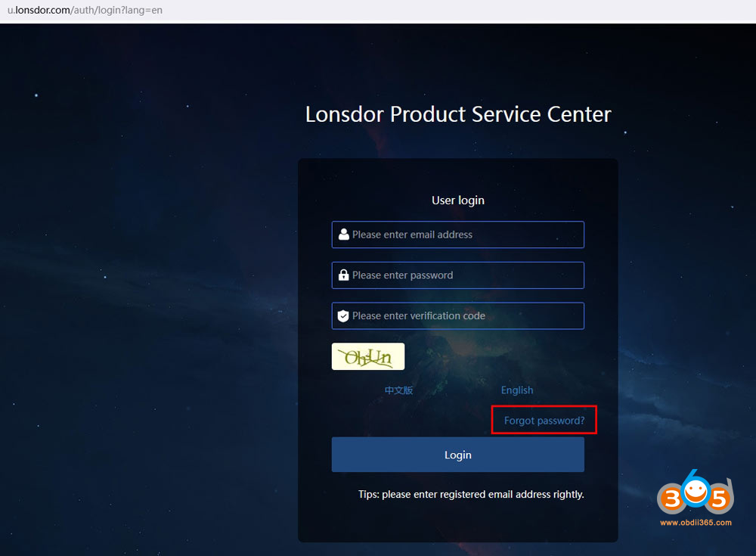The height and width of the screenshot is (556, 756).
Task: Click the shield icon in the verification field
Action: 343,316
